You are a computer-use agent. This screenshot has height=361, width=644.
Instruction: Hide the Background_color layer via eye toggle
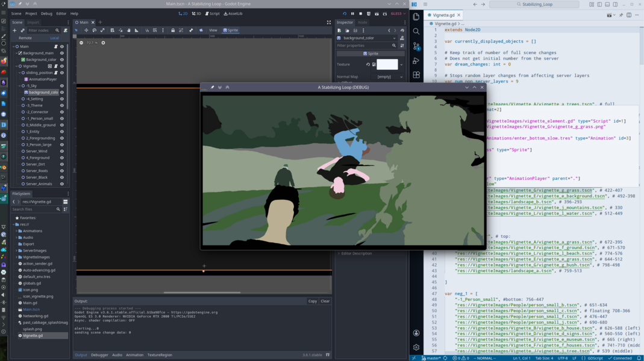coord(62,60)
